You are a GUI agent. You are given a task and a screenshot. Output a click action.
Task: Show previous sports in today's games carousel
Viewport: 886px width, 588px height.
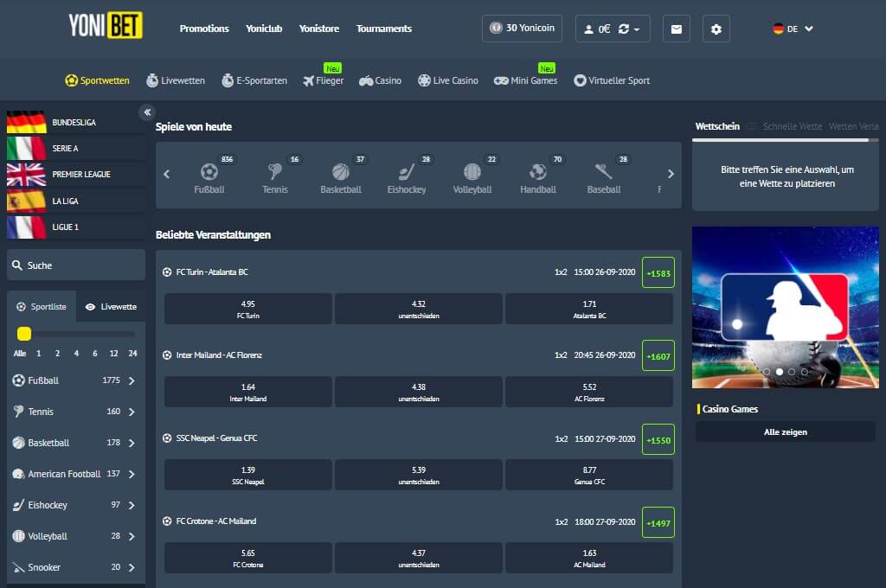tap(167, 174)
